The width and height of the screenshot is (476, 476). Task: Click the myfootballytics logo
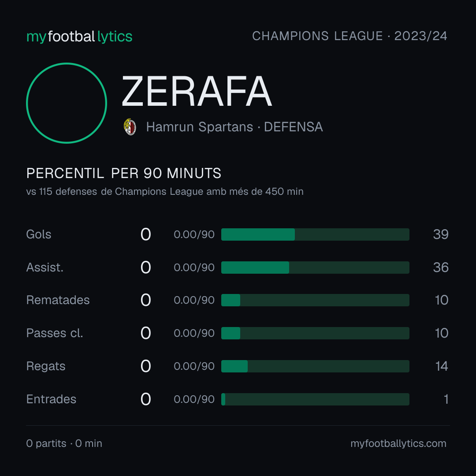click(79, 37)
